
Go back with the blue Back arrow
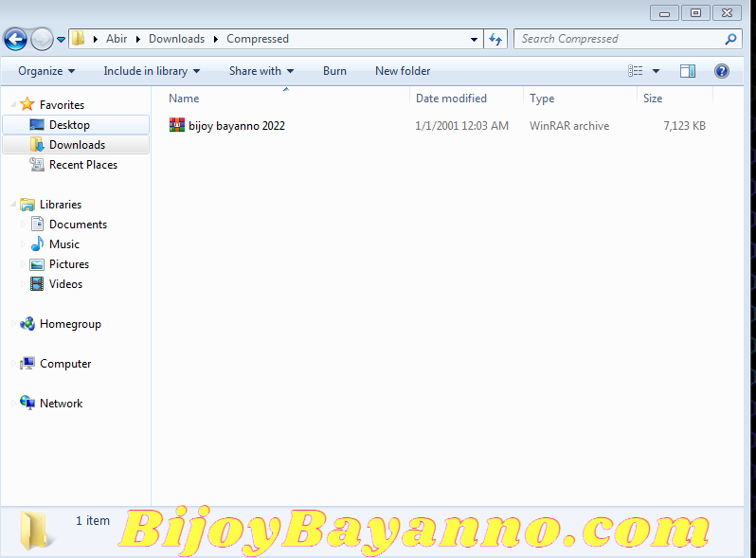tap(15, 39)
